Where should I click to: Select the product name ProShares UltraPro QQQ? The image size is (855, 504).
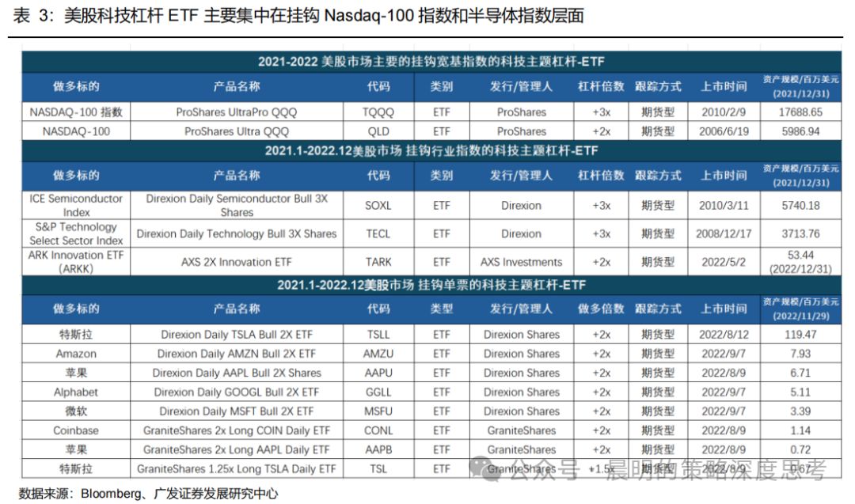coord(237,112)
